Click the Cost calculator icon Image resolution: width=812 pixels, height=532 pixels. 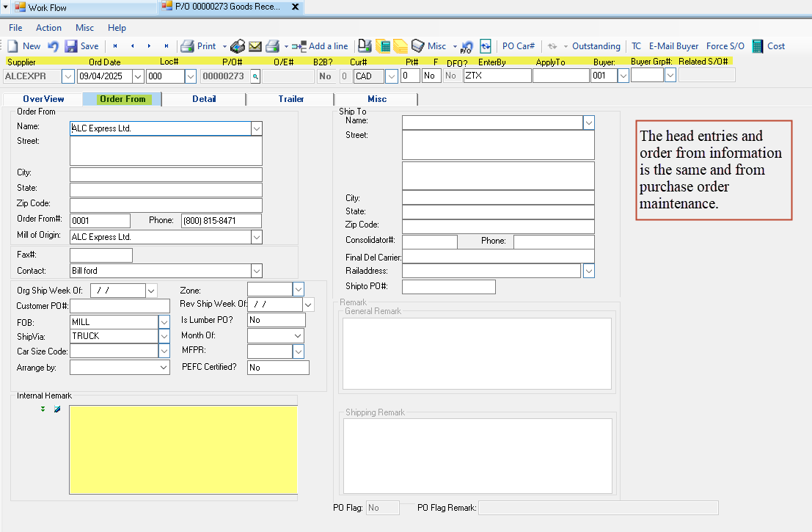coord(758,46)
